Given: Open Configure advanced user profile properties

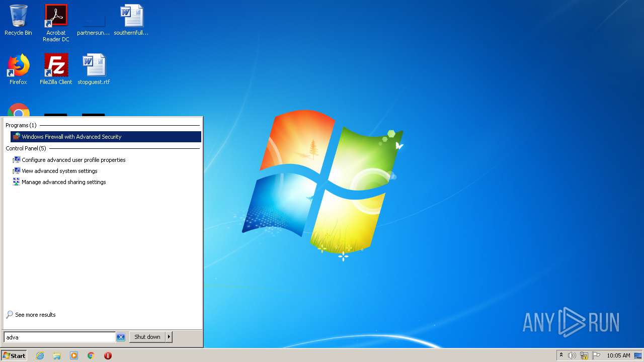Looking at the screenshot, I should pos(73,160).
